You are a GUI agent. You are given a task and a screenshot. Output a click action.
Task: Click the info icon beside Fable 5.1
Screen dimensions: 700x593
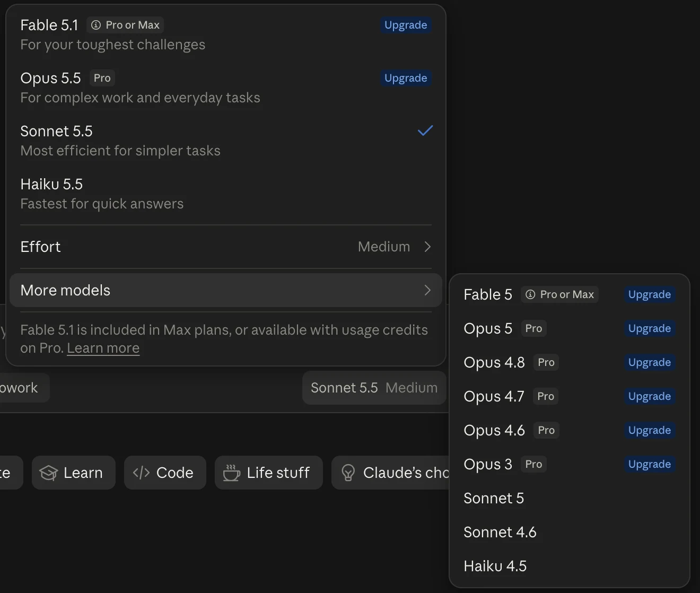[96, 25]
